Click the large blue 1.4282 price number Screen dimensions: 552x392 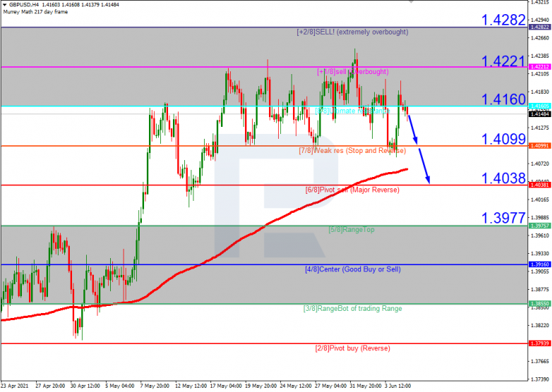click(x=503, y=20)
